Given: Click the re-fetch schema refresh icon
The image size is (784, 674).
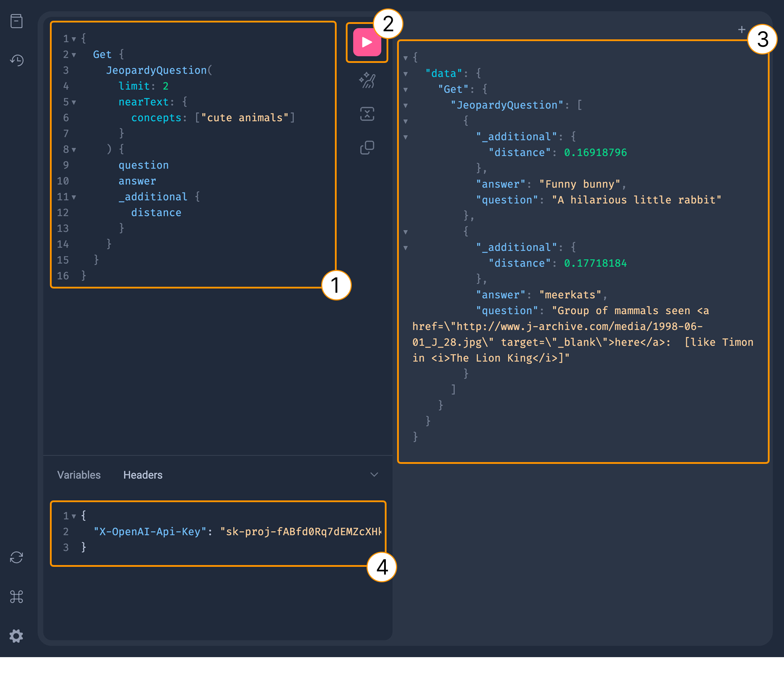Looking at the screenshot, I should click(16, 557).
